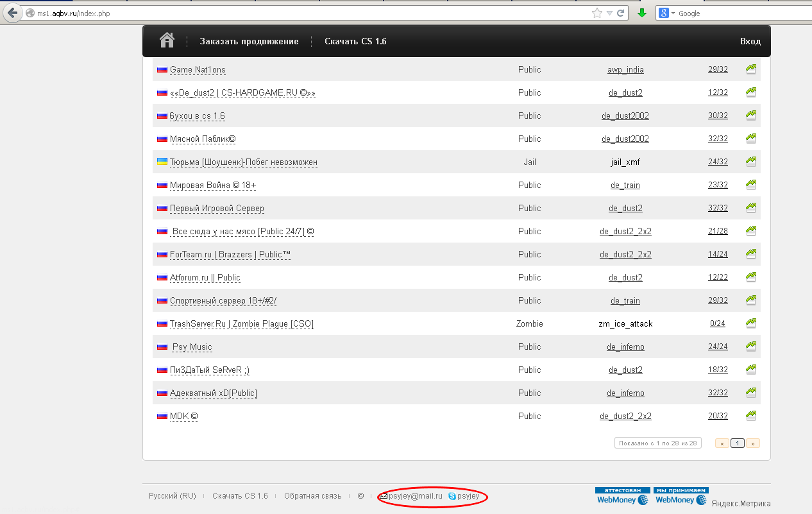Open the TrashServer.Ru Zombie Plague server link
The width and height of the screenshot is (812, 514).
click(242, 323)
